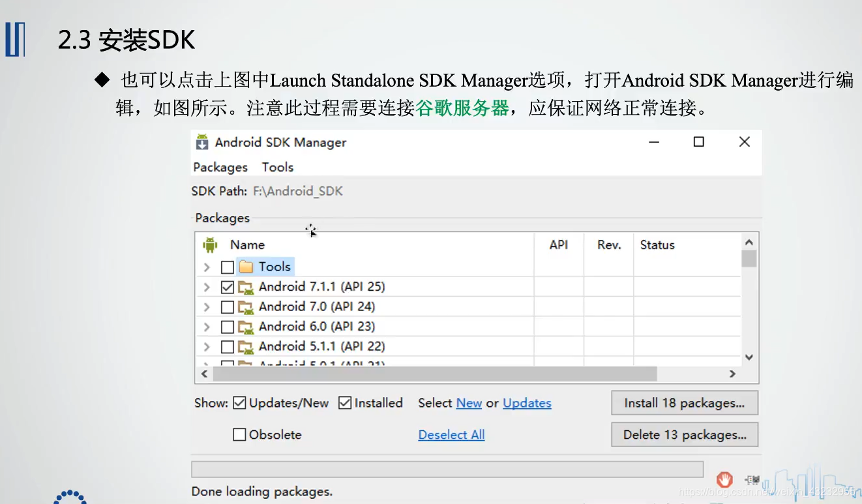Toggle the Installed show checkbox
Viewport: 862px width, 504px height.
click(x=345, y=403)
